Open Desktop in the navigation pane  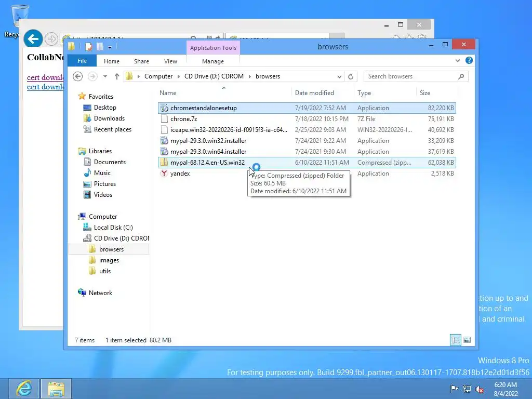coord(105,107)
